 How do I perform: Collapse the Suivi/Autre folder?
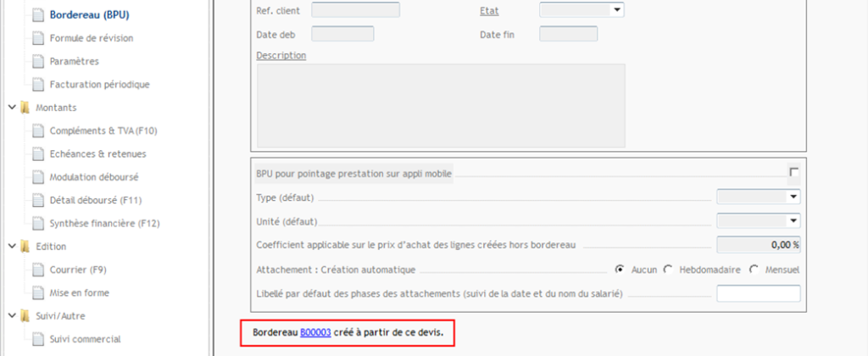[12, 315]
